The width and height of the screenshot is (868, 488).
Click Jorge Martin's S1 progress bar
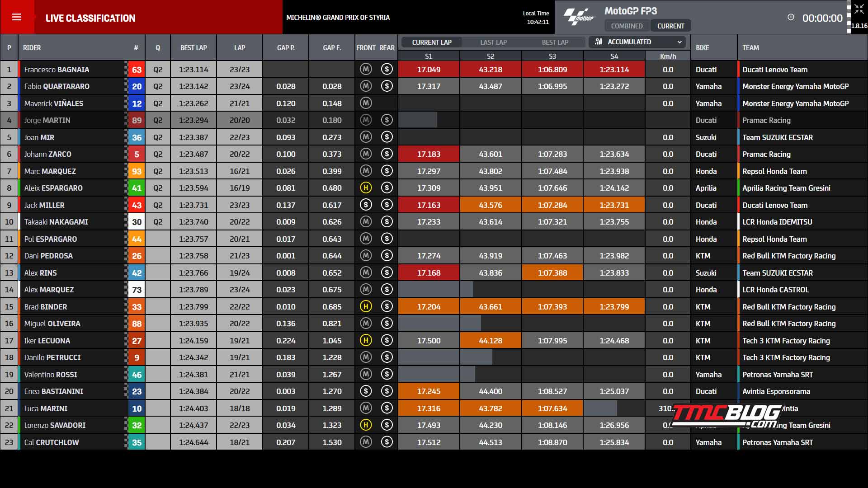point(418,120)
